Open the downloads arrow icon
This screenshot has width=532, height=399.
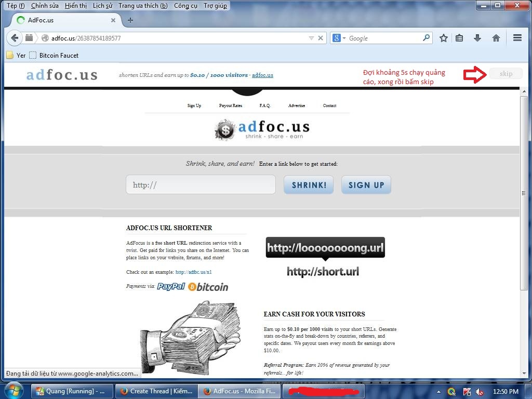pyautogui.click(x=477, y=38)
